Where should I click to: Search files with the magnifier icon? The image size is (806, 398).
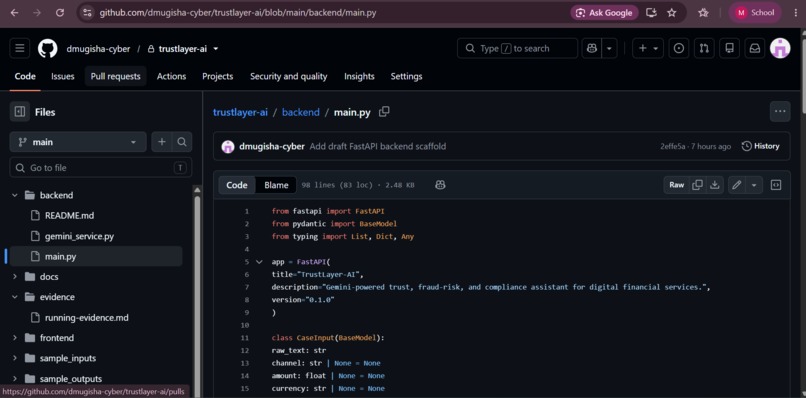click(182, 142)
